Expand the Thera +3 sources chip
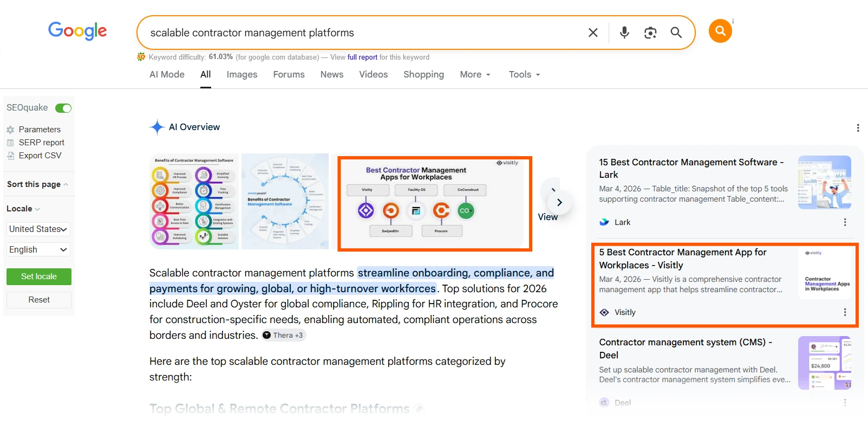 (284, 335)
